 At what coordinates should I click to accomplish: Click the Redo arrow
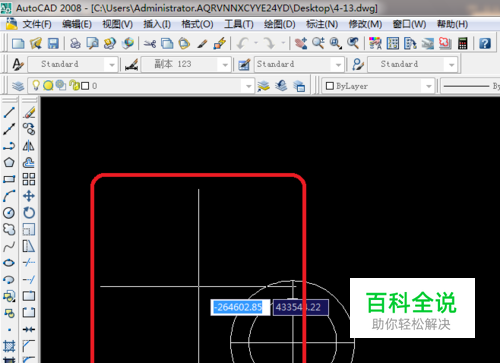coord(269,43)
